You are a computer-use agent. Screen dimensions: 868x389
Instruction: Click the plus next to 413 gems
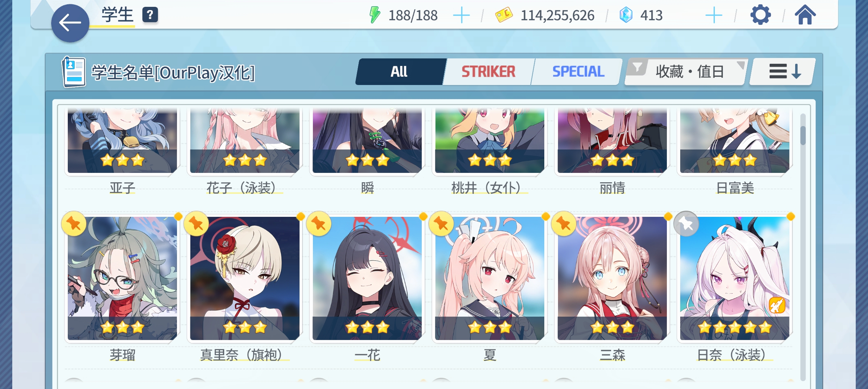point(713,15)
